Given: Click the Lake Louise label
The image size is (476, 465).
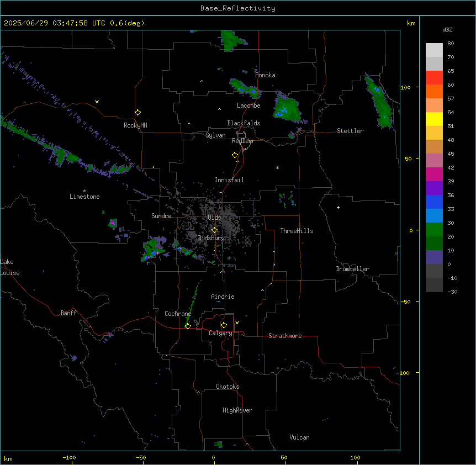Looking at the screenshot, I should coord(10,267).
